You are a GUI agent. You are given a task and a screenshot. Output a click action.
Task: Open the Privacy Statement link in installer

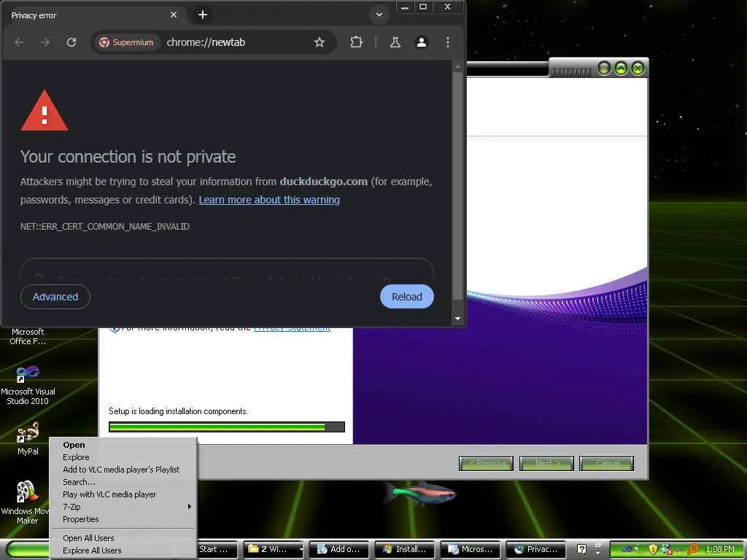(292, 329)
